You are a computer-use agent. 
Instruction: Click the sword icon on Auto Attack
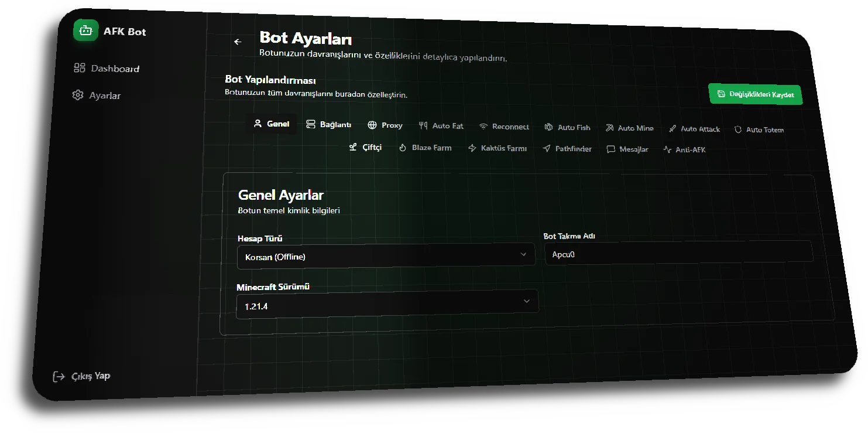tap(673, 129)
